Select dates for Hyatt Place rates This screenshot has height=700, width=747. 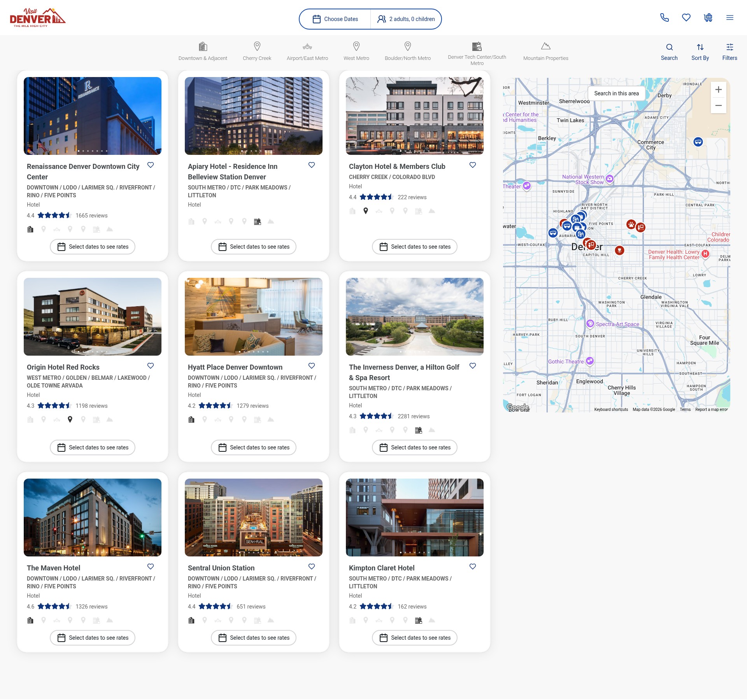coord(254,447)
